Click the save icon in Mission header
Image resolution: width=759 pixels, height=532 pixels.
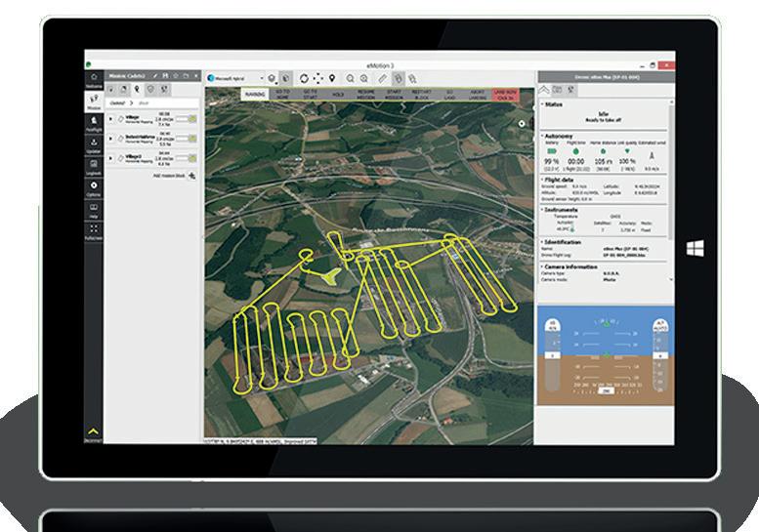pos(165,76)
